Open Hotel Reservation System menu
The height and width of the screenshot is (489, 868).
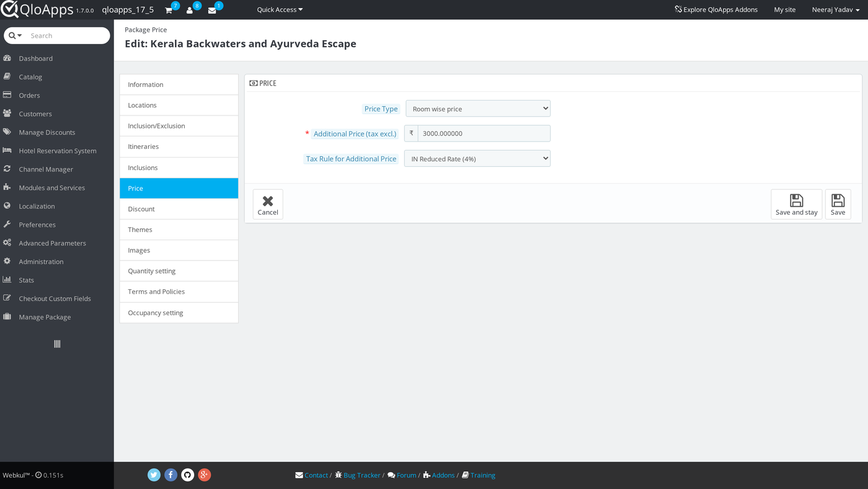coord(57,151)
